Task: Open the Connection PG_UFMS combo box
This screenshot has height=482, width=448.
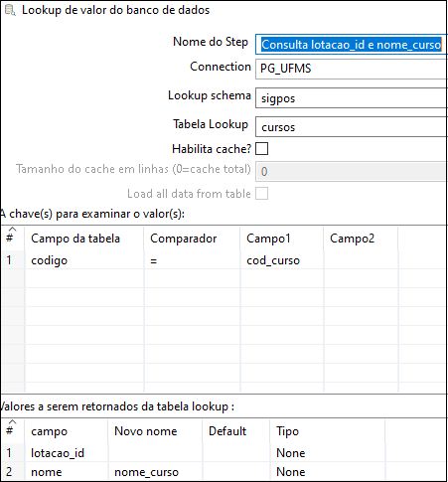Action: coord(352,69)
